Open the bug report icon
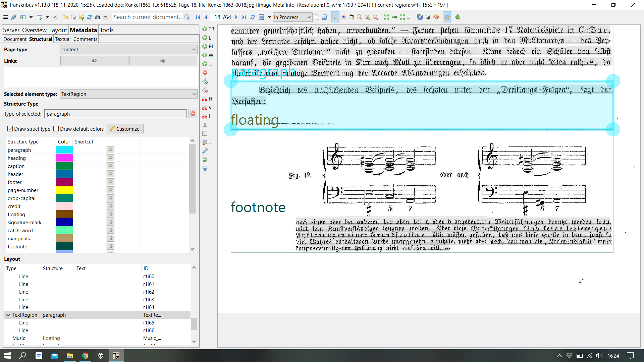This screenshot has width=644, height=362. coord(458,17)
